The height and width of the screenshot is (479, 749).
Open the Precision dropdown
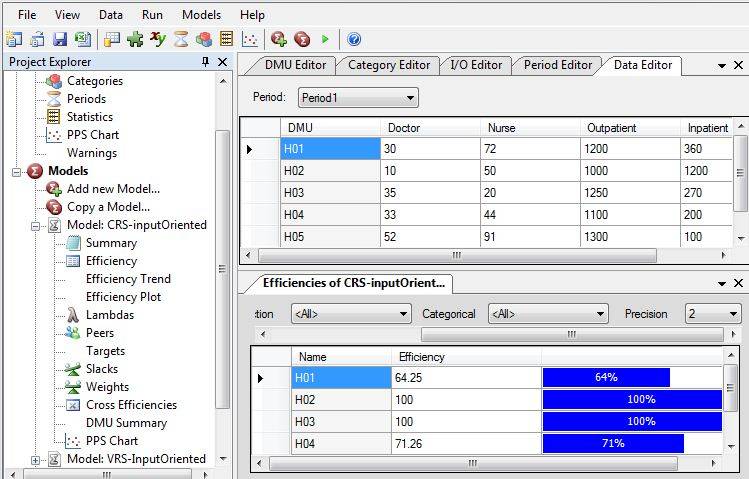coord(713,314)
